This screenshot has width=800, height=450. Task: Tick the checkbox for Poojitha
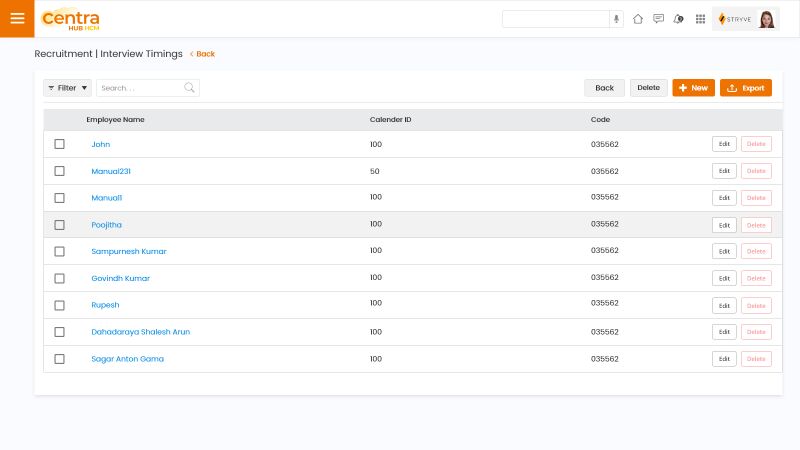(59, 225)
